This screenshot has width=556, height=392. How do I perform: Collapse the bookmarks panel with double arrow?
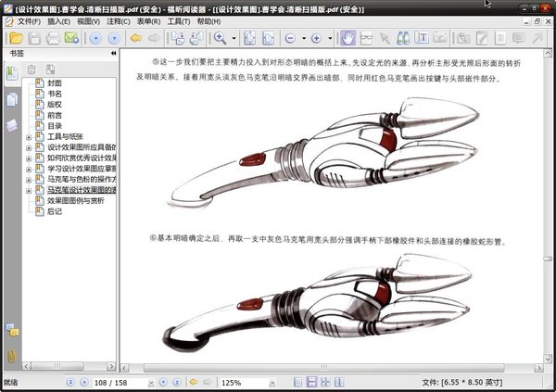click(x=113, y=54)
